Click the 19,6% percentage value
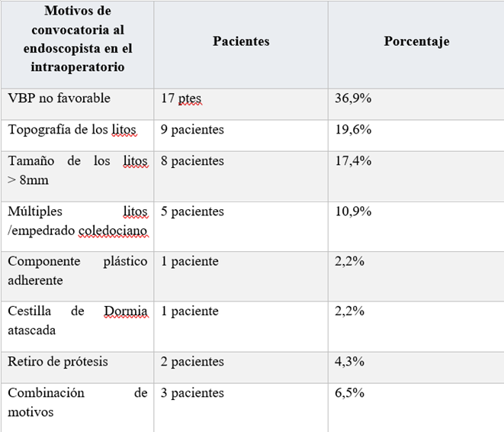Image resolution: width=504 pixels, height=432 pixels. click(353, 130)
